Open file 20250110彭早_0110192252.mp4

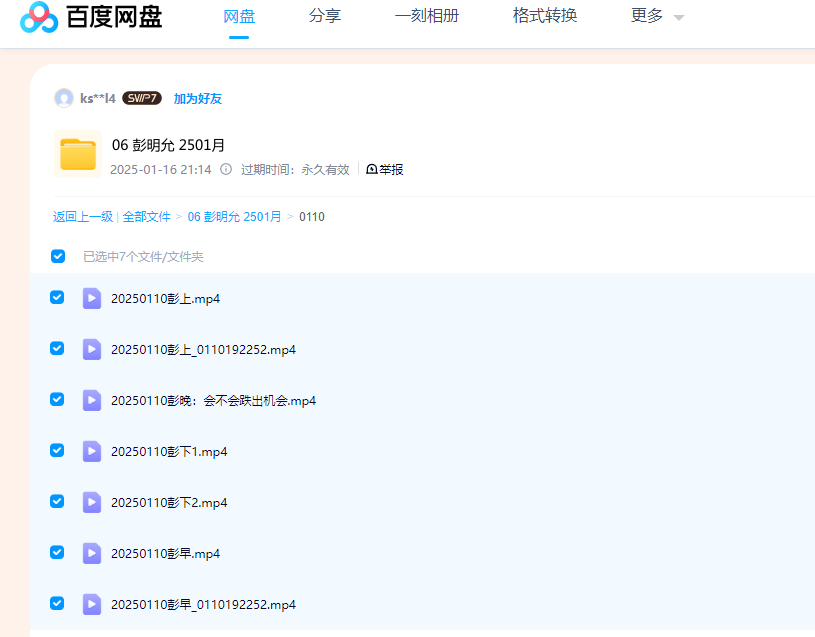pyautogui.click(x=203, y=604)
